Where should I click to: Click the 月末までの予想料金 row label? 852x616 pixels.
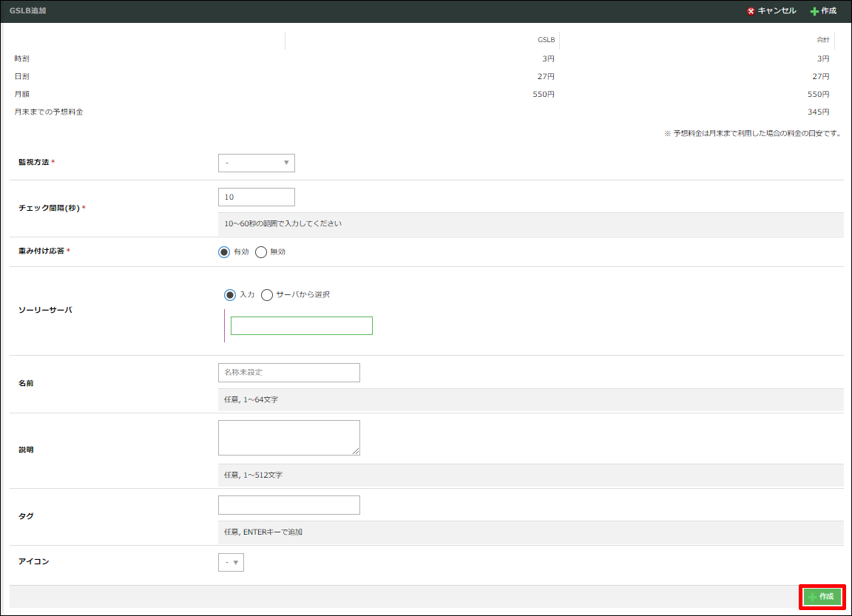49,112
